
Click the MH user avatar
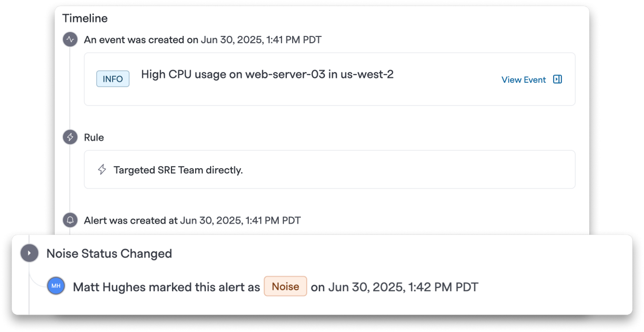pyautogui.click(x=56, y=286)
